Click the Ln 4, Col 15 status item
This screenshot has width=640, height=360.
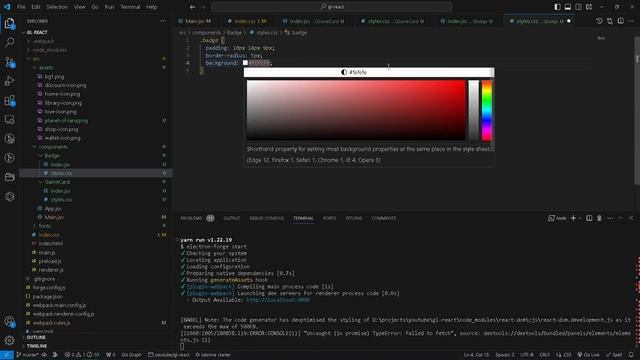476,355
